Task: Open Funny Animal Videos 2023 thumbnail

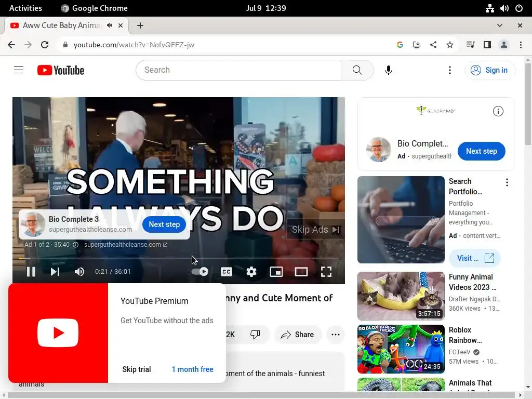Action: pyautogui.click(x=401, y=296)
